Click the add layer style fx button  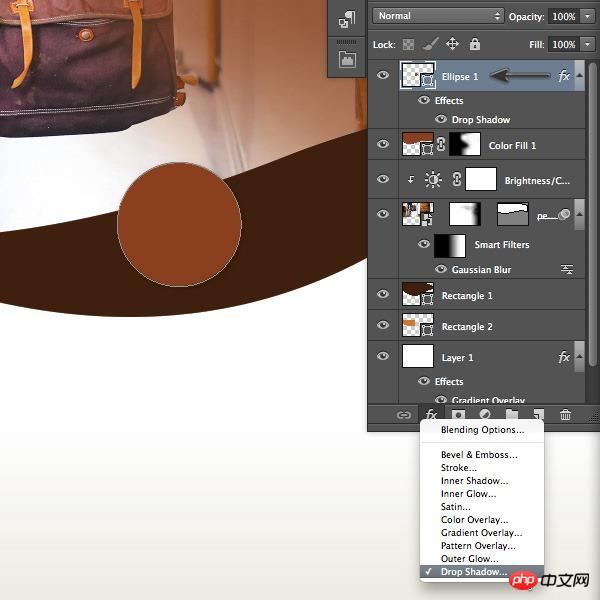coord(431,414)
